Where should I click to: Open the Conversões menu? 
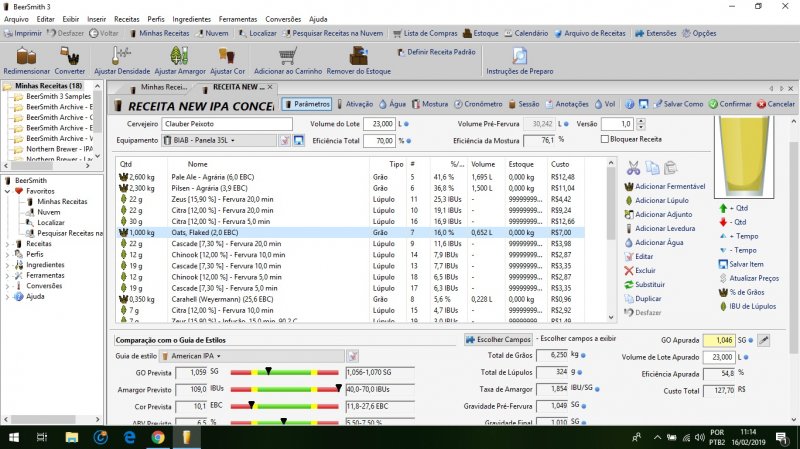[283, 19]
